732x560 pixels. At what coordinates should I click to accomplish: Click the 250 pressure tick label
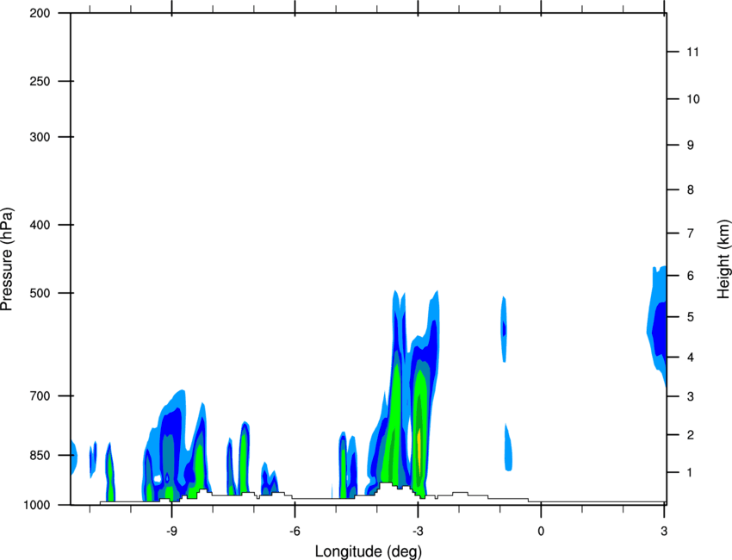pyautogui.click(x=40, y=81)
